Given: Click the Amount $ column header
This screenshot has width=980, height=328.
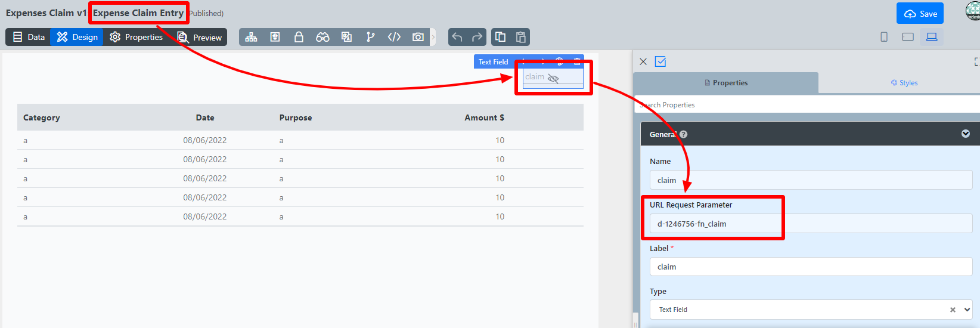Looking at the screenshot, I should pyautogui.click(x=484, y=117).
